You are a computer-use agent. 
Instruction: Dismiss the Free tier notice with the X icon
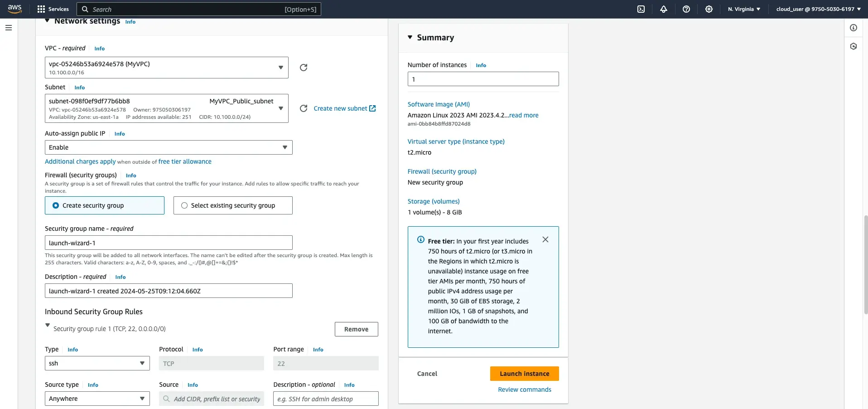[545, 239]
